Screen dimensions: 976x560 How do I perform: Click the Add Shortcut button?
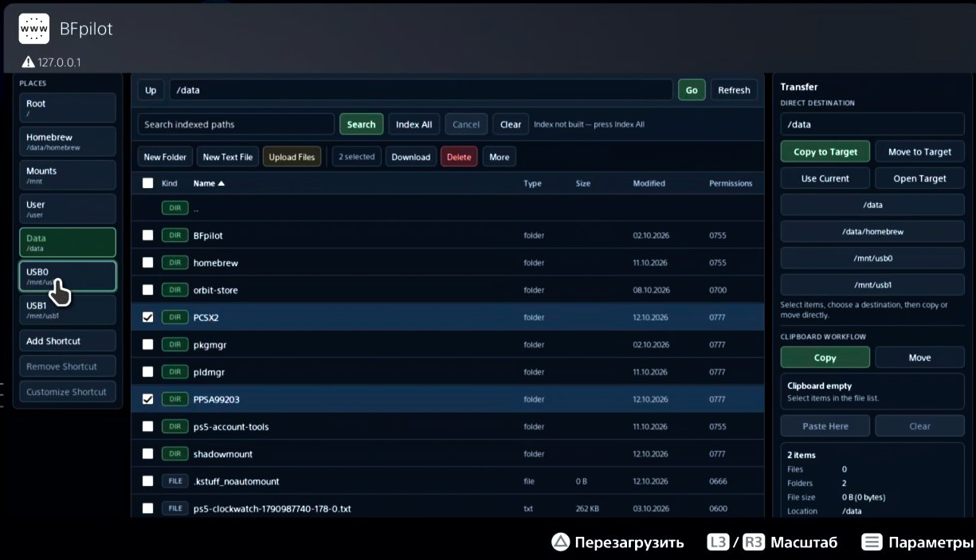(x=68, y=341)
